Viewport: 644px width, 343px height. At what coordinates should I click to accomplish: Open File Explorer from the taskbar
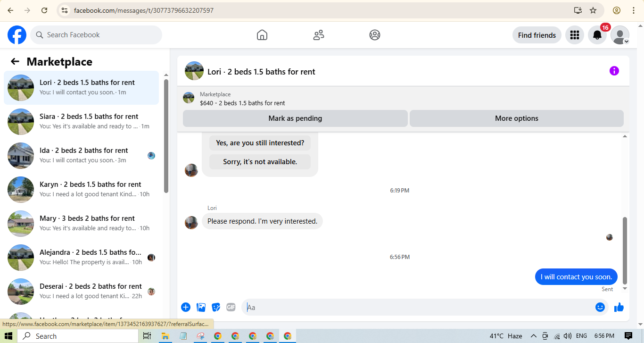coord(165,336)
